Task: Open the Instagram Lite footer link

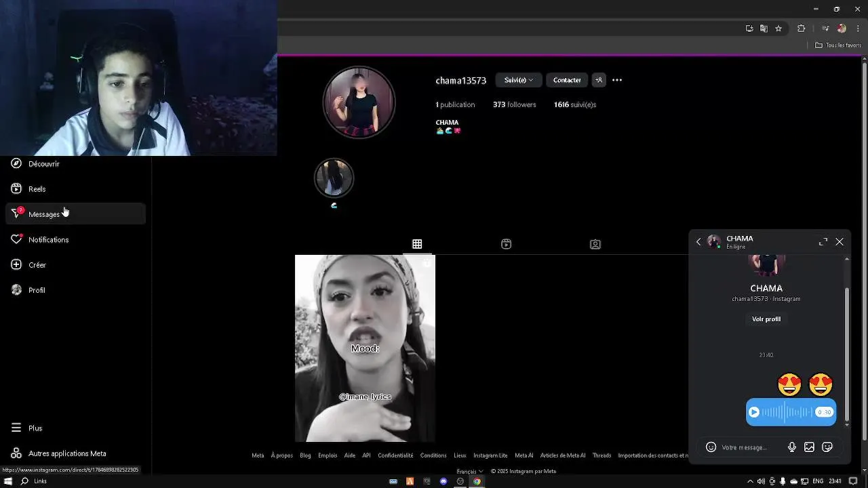Action: (490, 455)
